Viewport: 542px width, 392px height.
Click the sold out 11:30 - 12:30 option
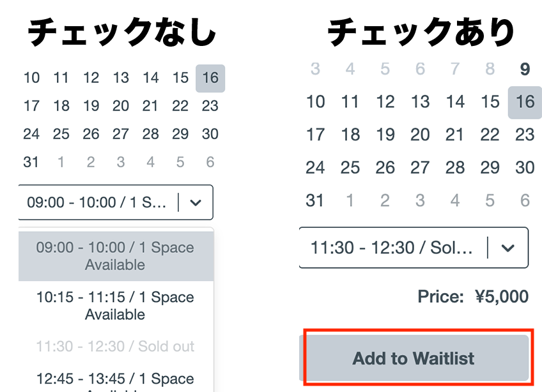coord(115,347)
